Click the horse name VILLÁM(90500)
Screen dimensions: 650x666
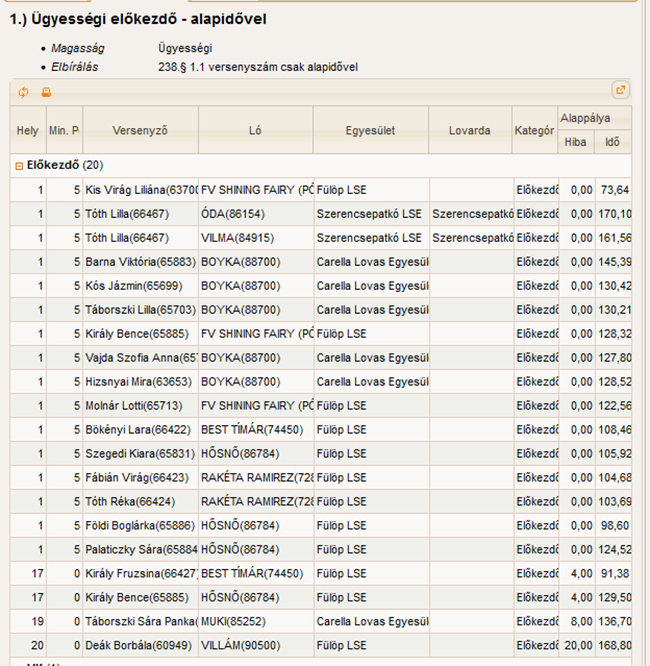tap(236, 646)
